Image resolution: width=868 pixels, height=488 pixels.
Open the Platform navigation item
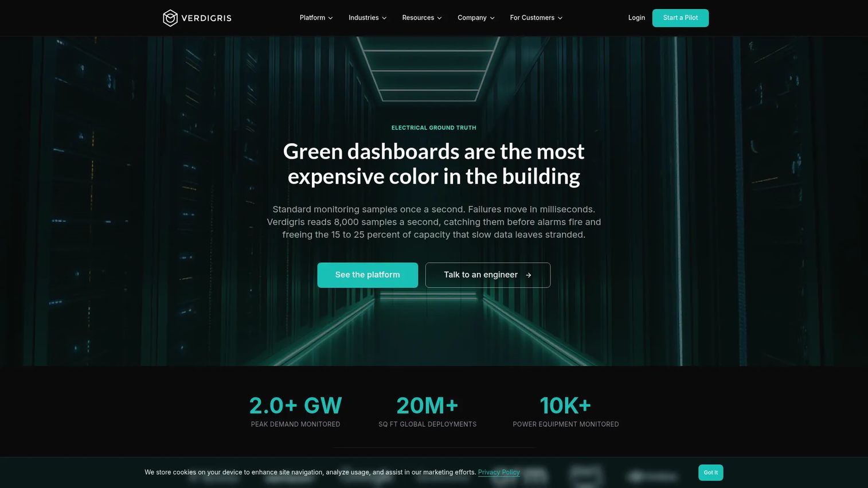point(316,18)
